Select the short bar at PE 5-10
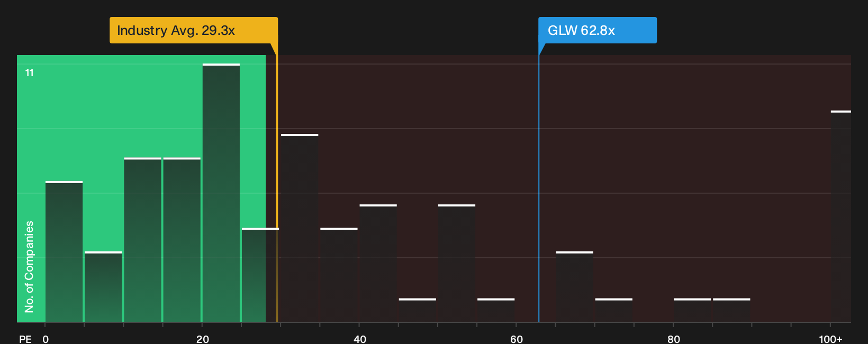868x344 pixels. pyautogui.click(x=103, y=287)
